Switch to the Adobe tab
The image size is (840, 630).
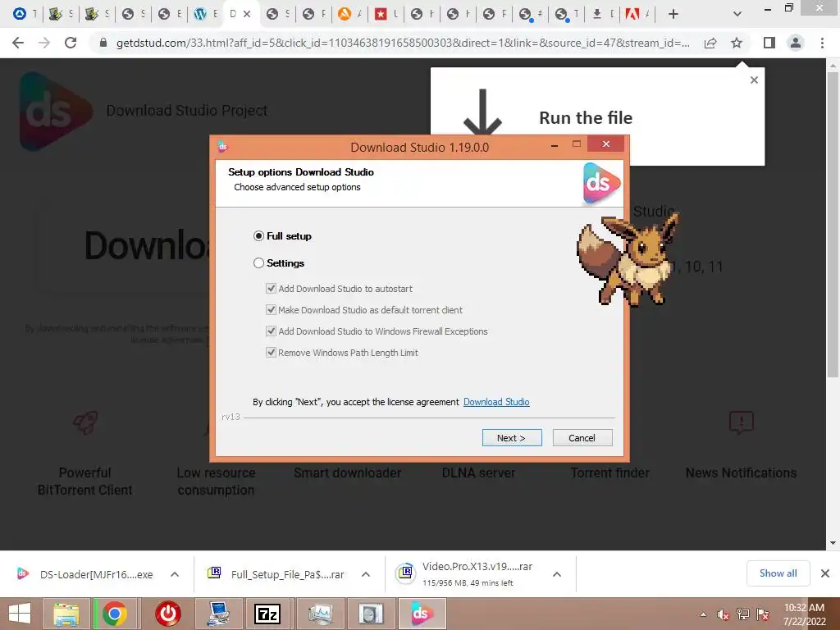pyautogui.click(x=637, y=14)
